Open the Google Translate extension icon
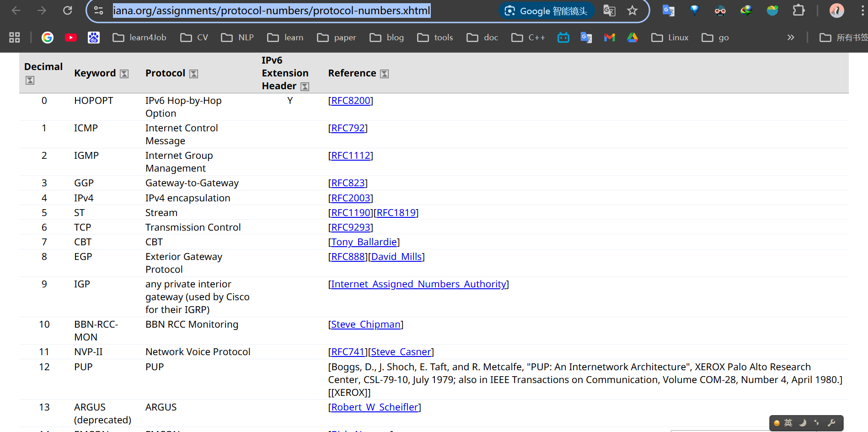 point(669,11)
